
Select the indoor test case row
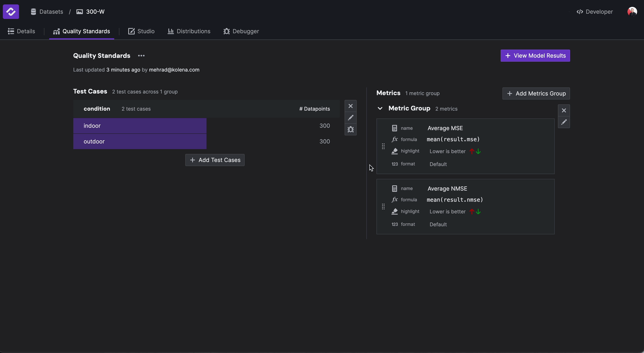click(x=140, y=126)
